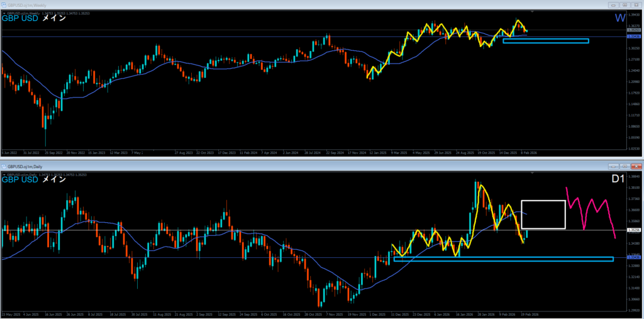Click the chart shift triangle on Weekly chart
This screenshot has height=319, width=644.
533,11
